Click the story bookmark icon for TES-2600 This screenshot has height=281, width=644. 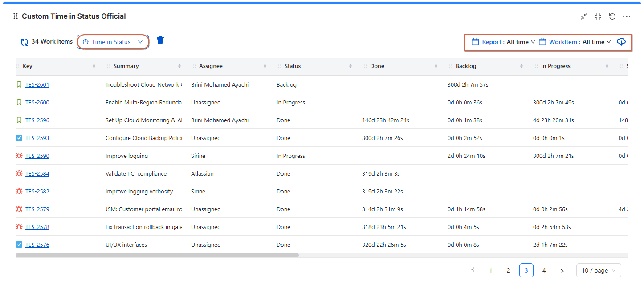[x=19, y=102]
